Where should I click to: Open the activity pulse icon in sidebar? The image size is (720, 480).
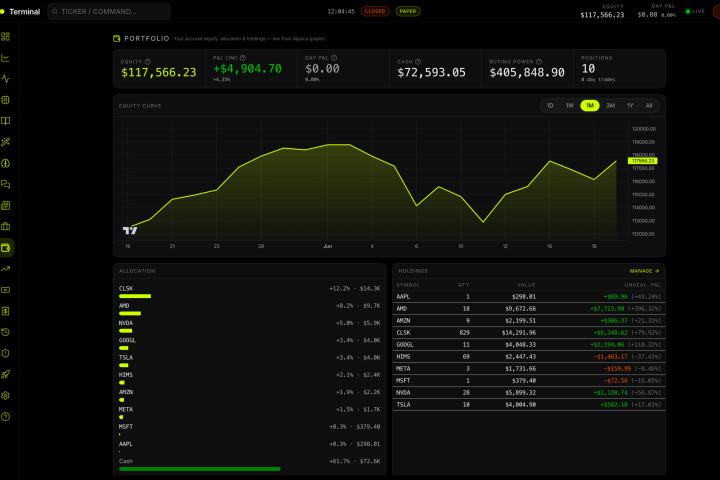6,79
